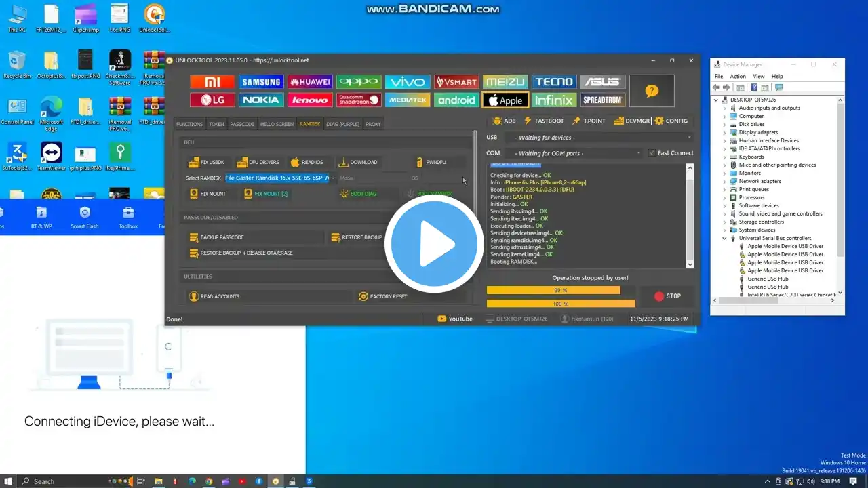Expand the Keyboards node

(725, 157)
